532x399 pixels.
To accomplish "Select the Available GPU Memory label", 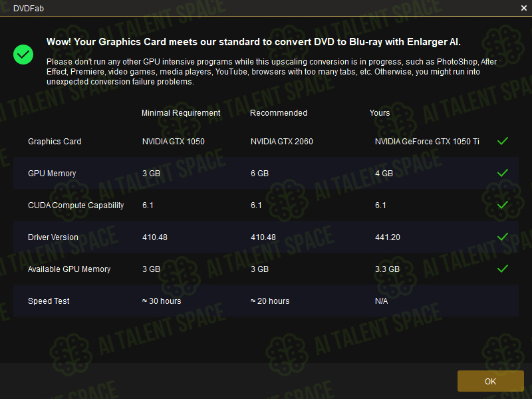I will [69, 269].
